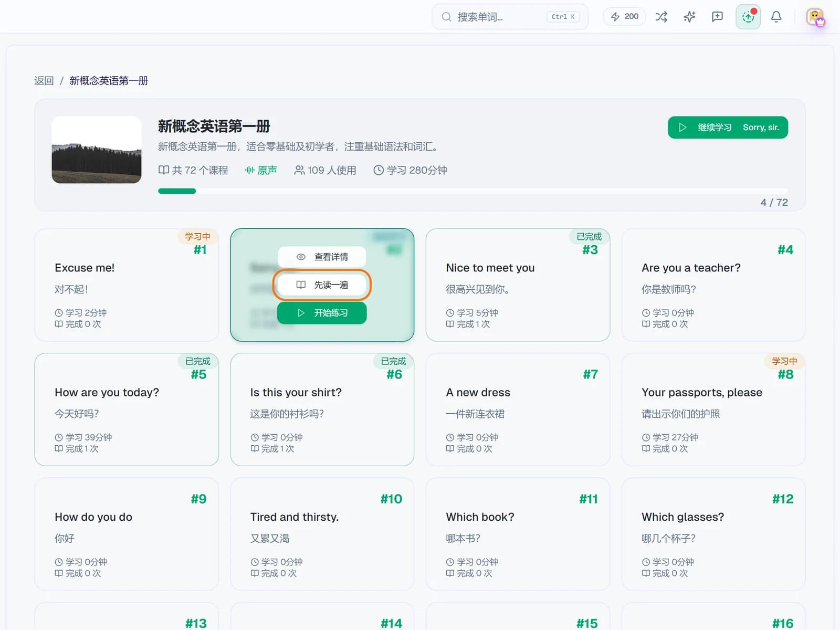This screenshot has height=630, width=840.
Task: Click the 109 人使用 users count
Action: [325, 170]
